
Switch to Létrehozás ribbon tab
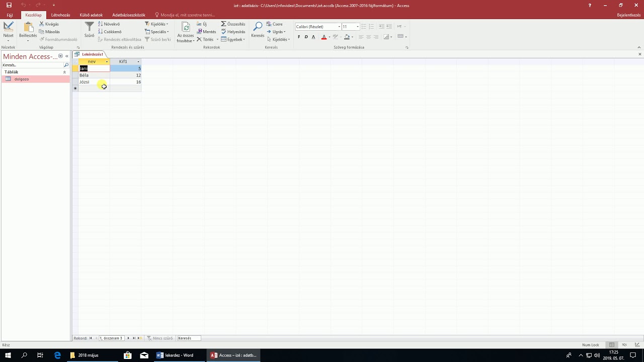60,15
